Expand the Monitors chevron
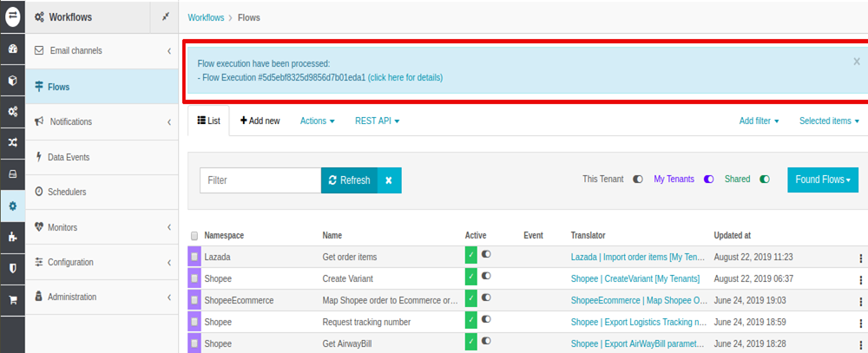Image resolution: width=868 pixels, height=353 pixels. point(169,227)
